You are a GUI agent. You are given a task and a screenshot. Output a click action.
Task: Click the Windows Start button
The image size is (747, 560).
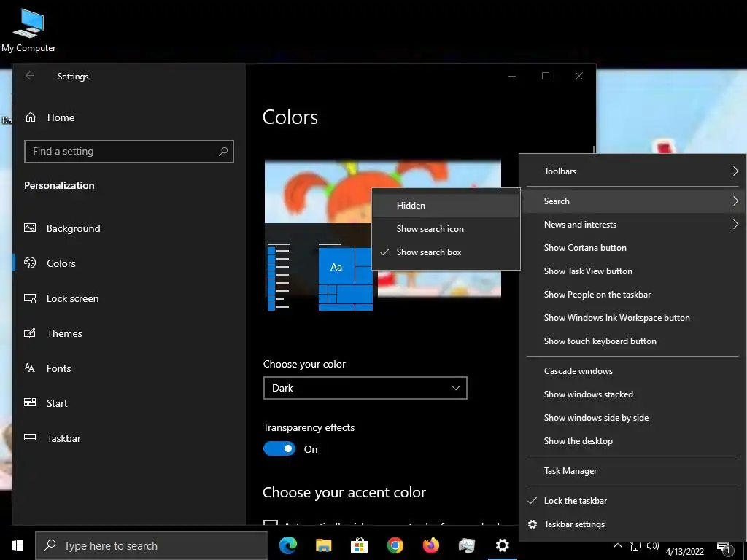pyautogui.click(x=18, y=545)
